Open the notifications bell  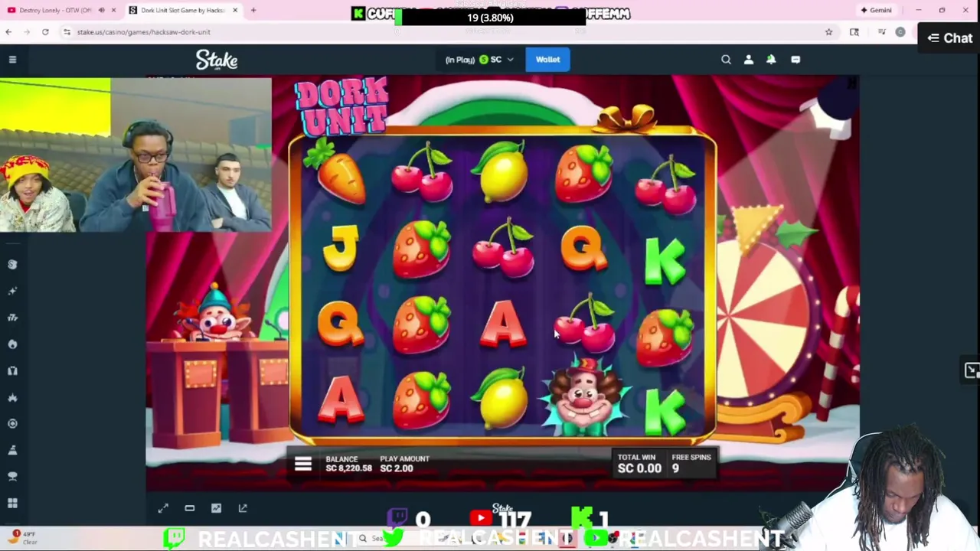click(771, 60)
